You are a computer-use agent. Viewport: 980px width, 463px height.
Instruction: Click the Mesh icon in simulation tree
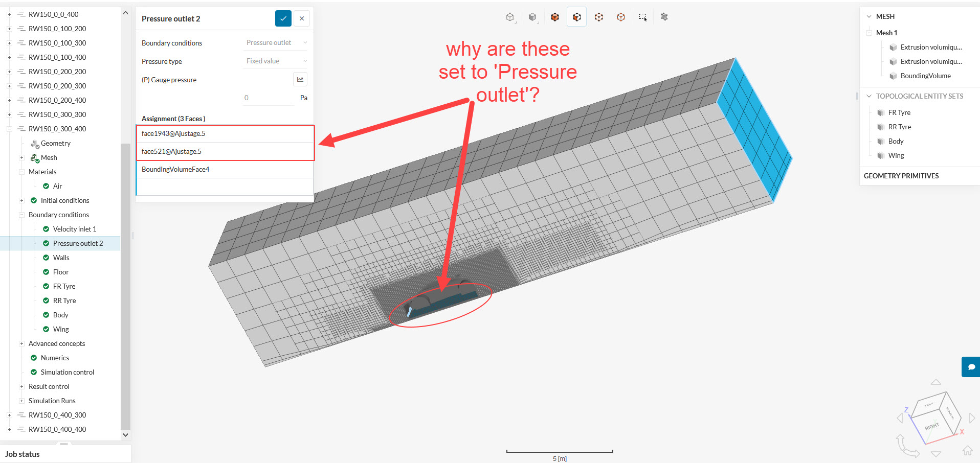pos(35,158)
